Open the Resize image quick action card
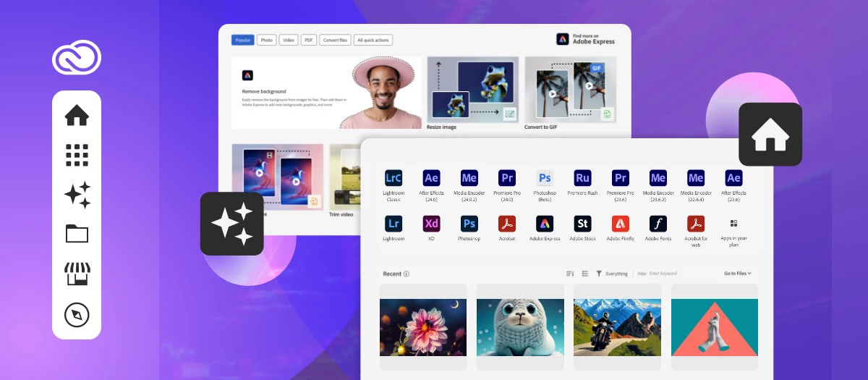The height and width of the screenshot is (380, 868). (473, 93)
